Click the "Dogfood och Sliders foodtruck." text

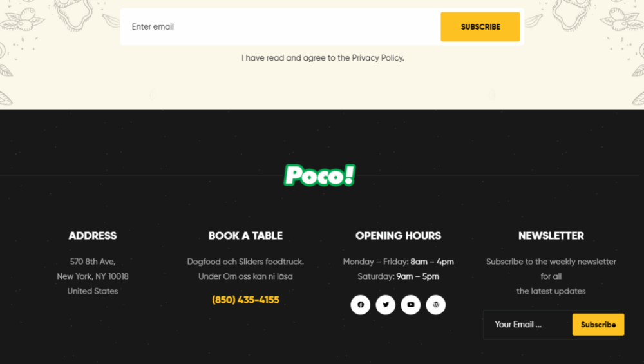pyautogui.click(x=245, y=262)
